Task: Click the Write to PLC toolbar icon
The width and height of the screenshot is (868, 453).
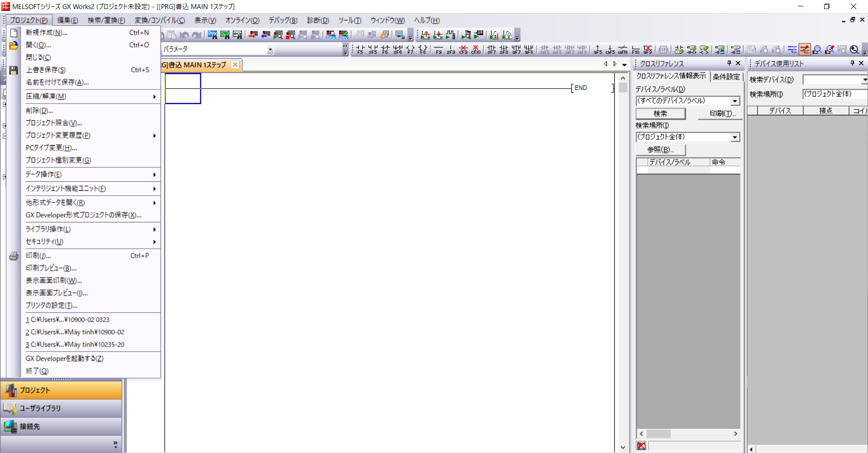Action: (x=253, y=35)
